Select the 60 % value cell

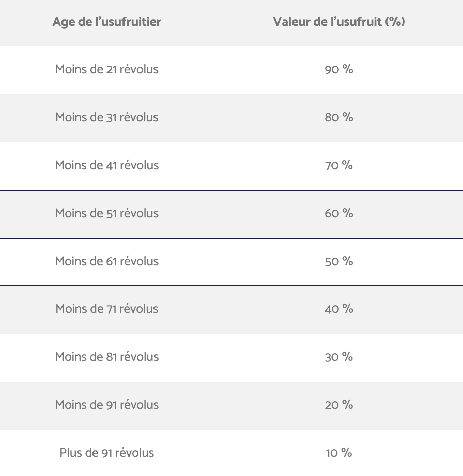(339, 214)
